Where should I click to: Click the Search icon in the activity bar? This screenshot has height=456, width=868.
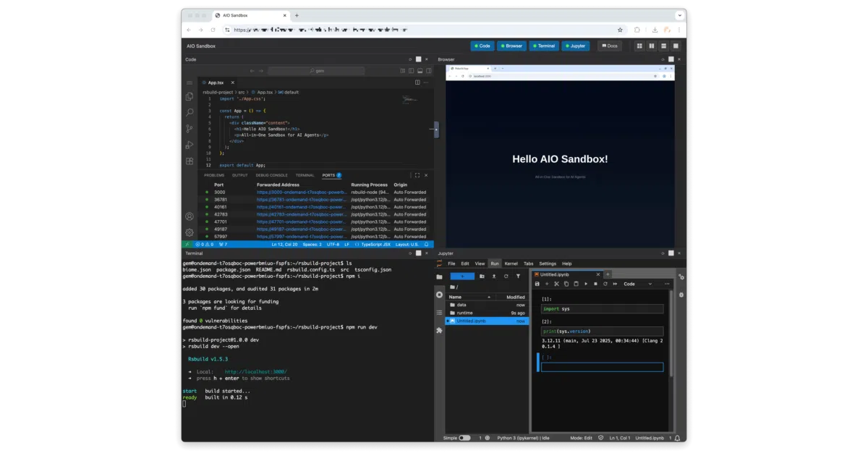click(x=190, y=113)
